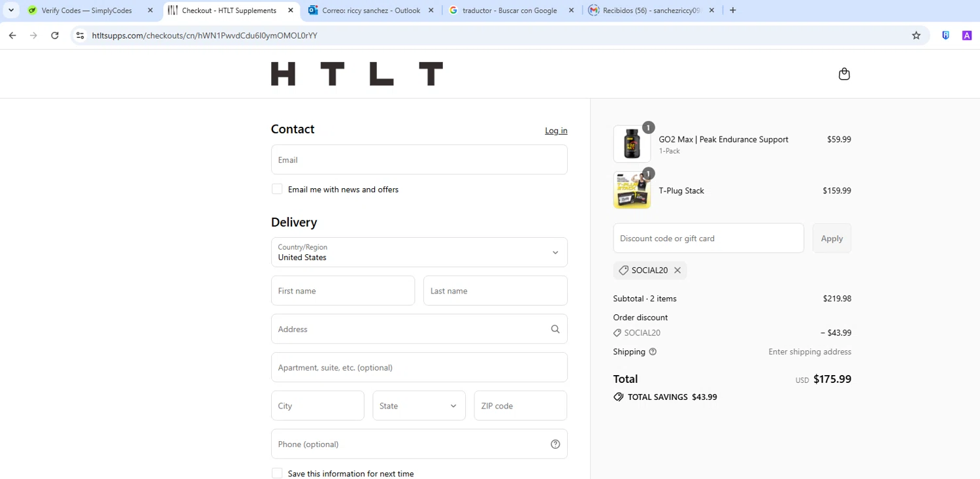Image resolution: width=980 pixels, height=479 pixels.
Task: Check Save this information for next time
Action: 277,473
